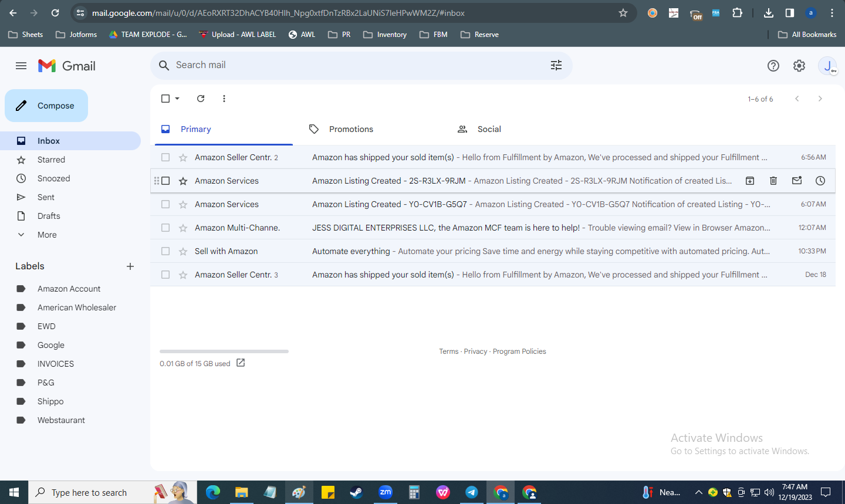Screen dimensions: 845x504
Task: Open Gmail settings gear
Action: (799, 66)
